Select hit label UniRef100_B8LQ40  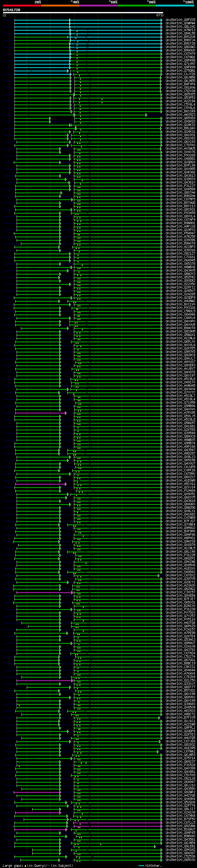coord(180,128)
